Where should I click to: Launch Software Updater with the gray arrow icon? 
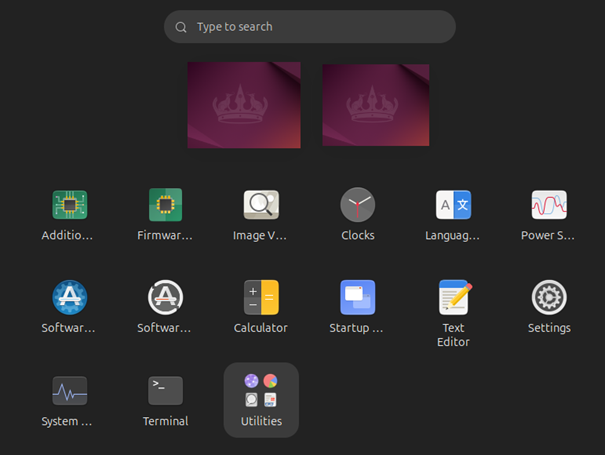165,298
